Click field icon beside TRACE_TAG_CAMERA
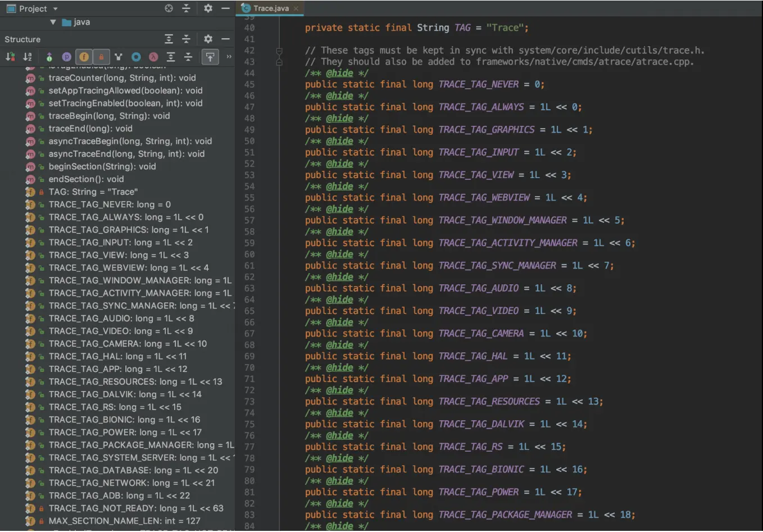The width and height of the screenshot is (763, 532). click(x=30, y=344)
